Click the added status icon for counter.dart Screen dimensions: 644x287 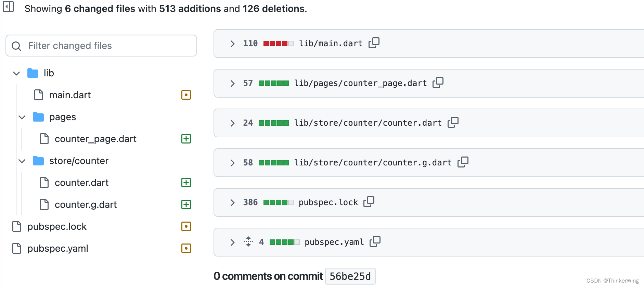pos(186,183)
